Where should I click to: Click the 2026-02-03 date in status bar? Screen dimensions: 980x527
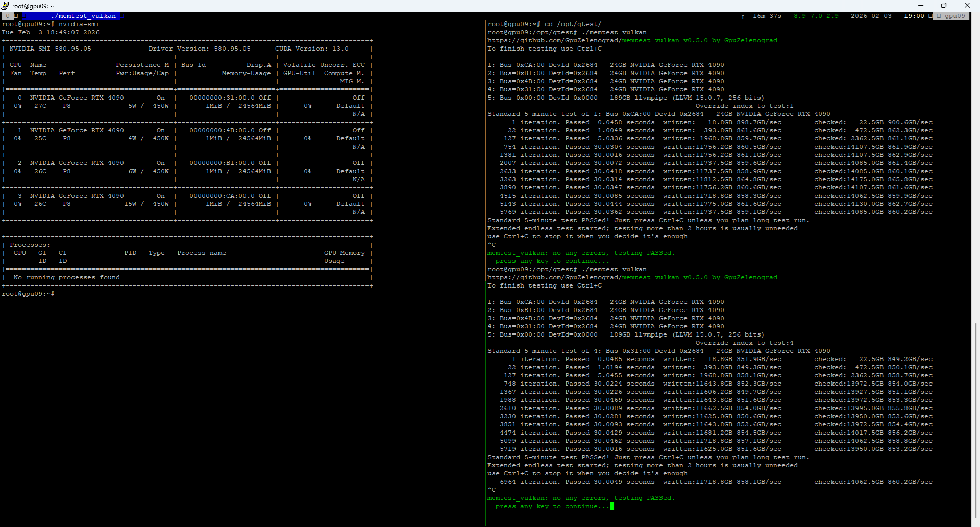(x=871, y=16)
